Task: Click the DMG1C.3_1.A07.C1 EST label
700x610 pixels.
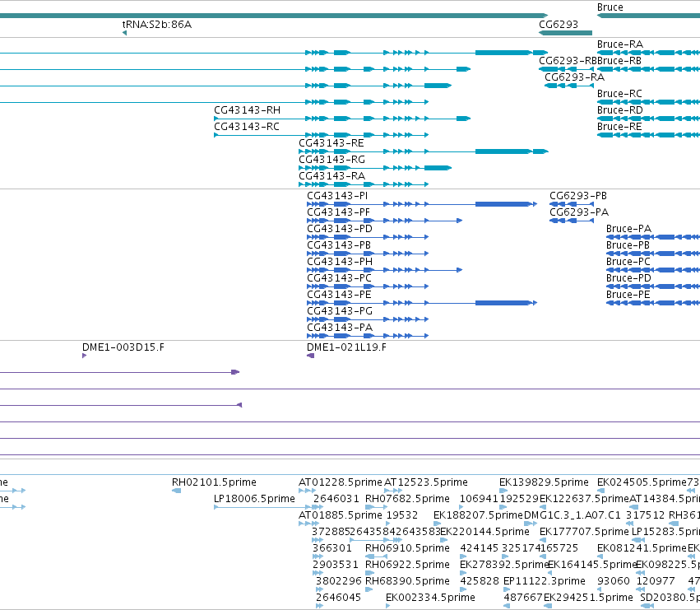Action: (573, 515)
